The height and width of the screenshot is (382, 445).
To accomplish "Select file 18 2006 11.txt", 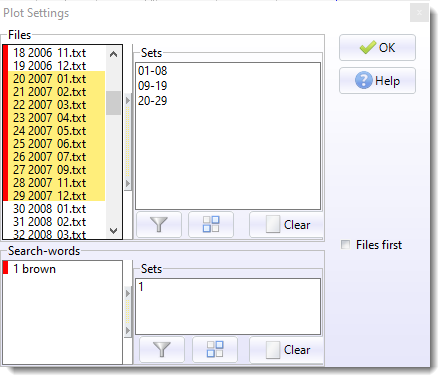I will (56, 53).
